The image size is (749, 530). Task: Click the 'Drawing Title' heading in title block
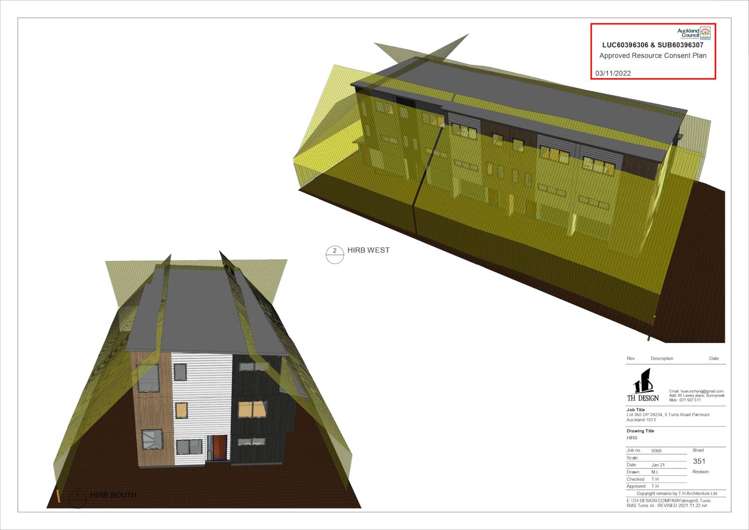coord(640,431)
